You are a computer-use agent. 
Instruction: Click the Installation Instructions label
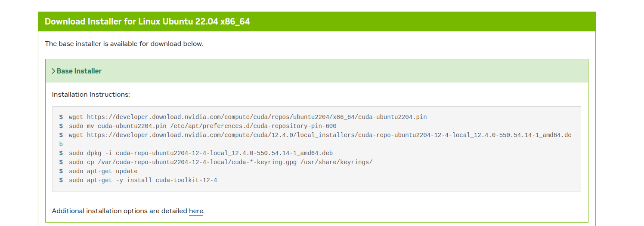click(91, 95)
